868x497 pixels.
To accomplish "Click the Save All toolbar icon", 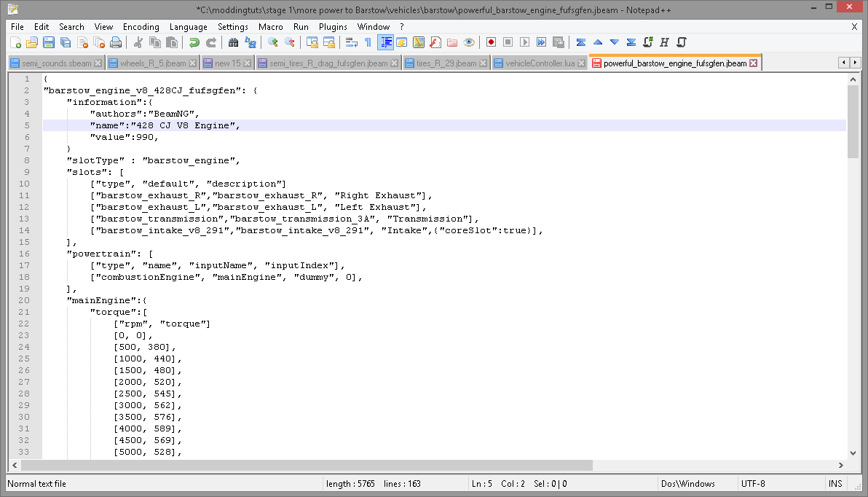I will tap(66, 43).
